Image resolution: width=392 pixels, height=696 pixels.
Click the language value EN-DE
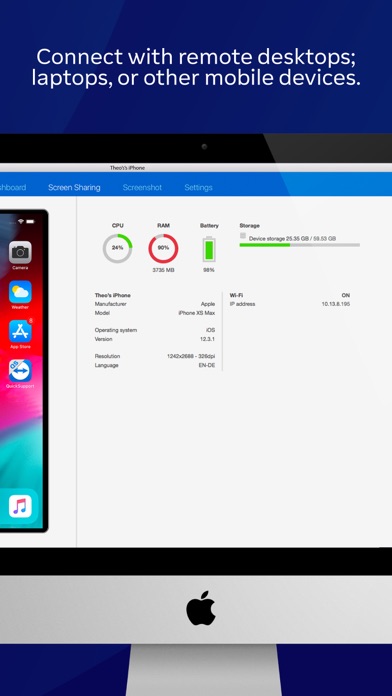tap(207, 365)
